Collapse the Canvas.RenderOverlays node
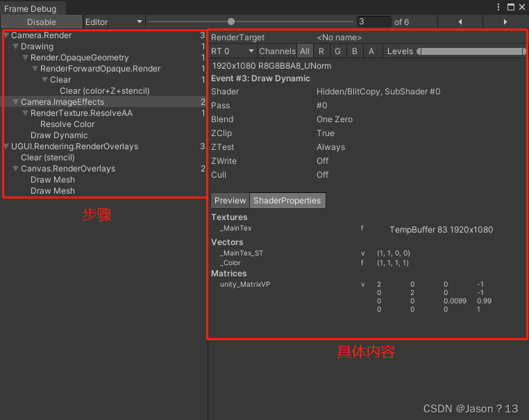This screenshot has width=529, height=420. (15, 169)
